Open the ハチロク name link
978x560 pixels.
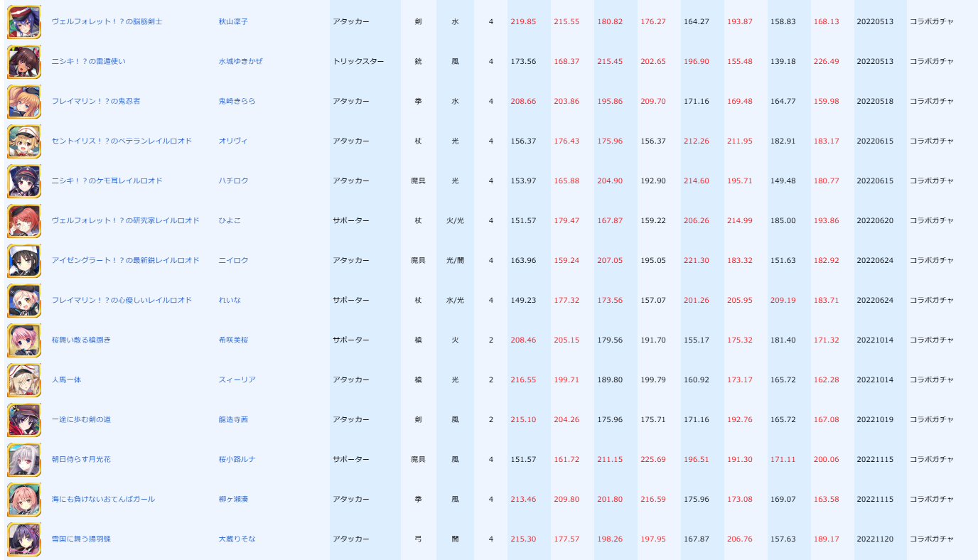pos(234,181)
